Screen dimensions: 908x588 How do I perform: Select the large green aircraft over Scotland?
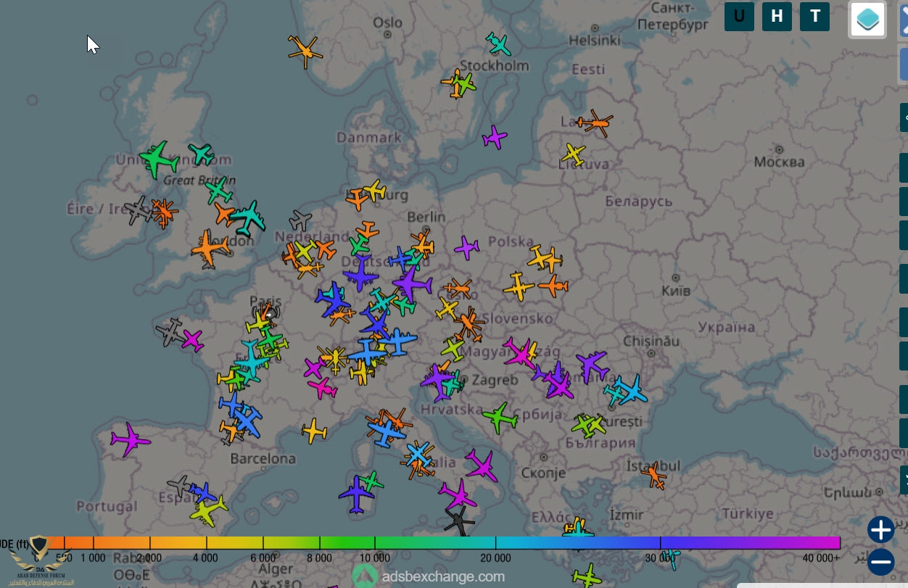157,158
